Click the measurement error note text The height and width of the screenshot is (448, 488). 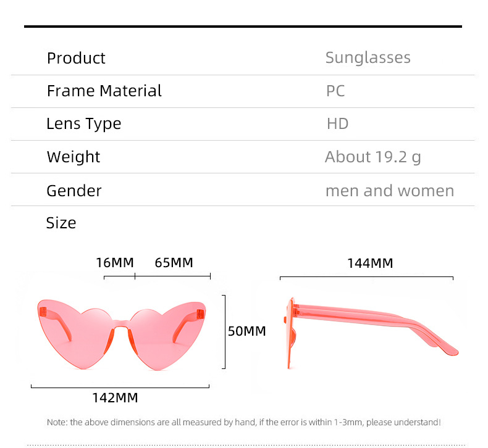tap(243, 423)
